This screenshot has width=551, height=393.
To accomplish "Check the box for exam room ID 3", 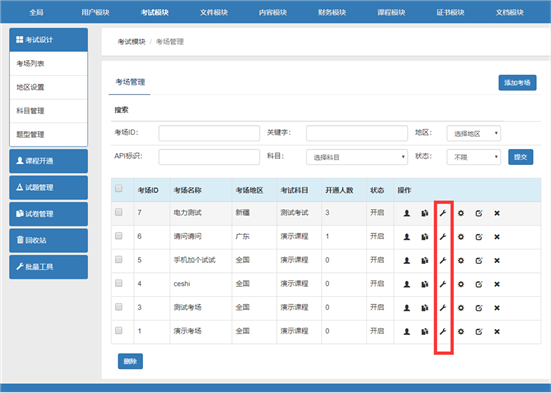I will [119, 307].
